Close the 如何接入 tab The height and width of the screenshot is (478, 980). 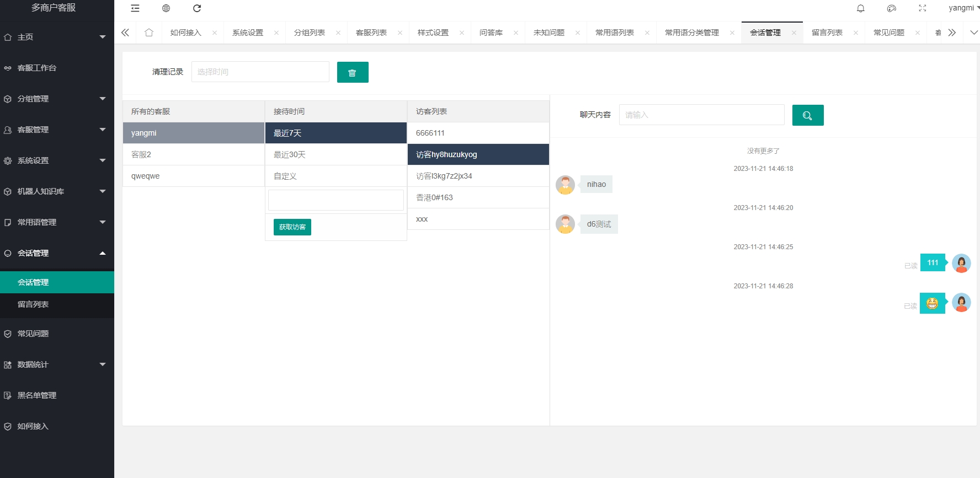click(x=215, y=33)
